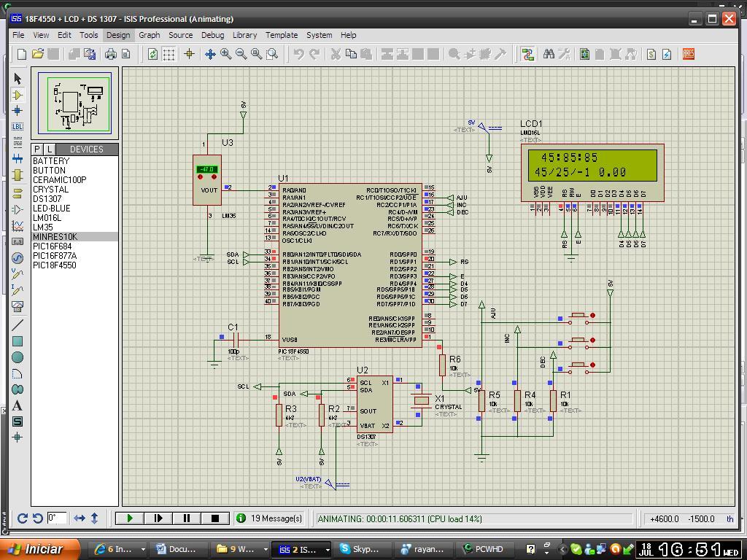Image resolution: width=747 pixels, height=560 pixels.
Task: Open a design file from the toolbar
Action: 38,54
